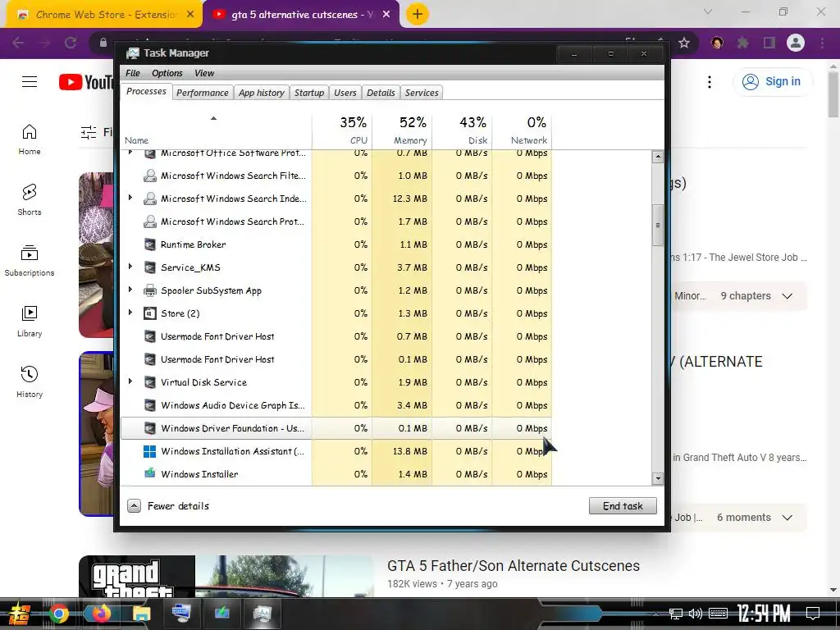Switch to the App history tab
This screenshot has width=840, height=630.
pos(262,93)
